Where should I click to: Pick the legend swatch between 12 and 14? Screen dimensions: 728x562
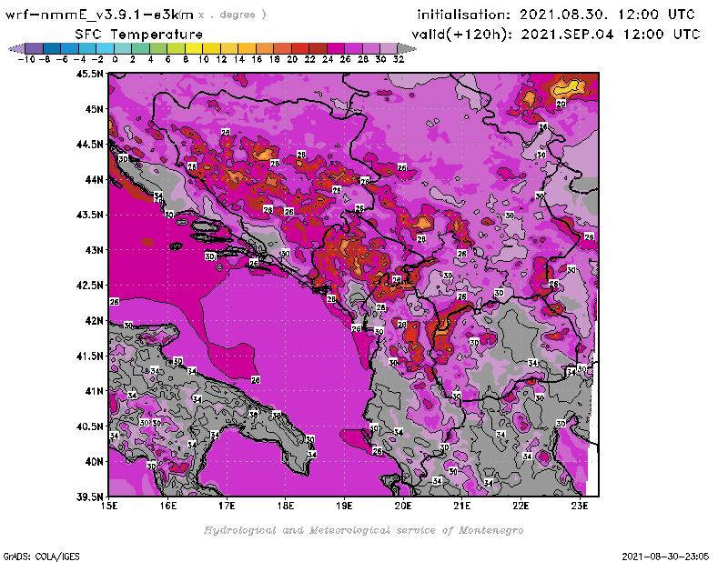[x=229, y=48]
